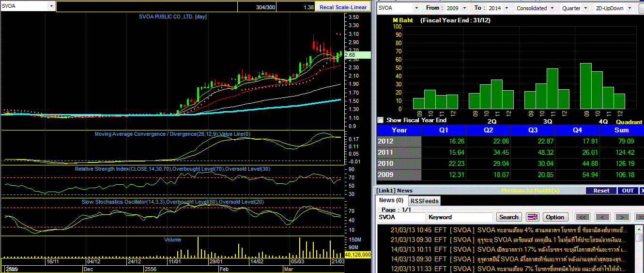This screenshot has width=644, height=273.
Task: Click the Slow Stochastics Oscillator indicator label
Action: [x=173, y=202]
